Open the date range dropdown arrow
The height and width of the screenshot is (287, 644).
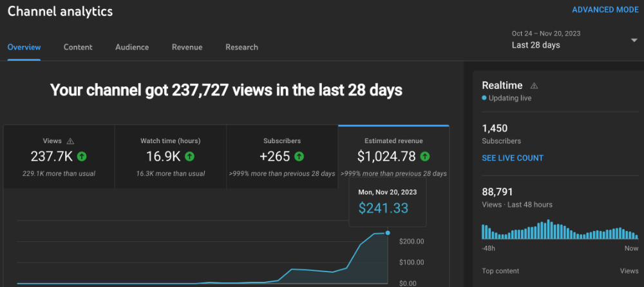[x=634, y=40]
